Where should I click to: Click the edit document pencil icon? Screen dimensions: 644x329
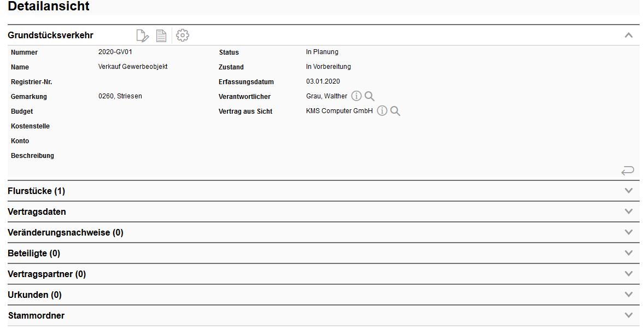click(x=142, y=36)
